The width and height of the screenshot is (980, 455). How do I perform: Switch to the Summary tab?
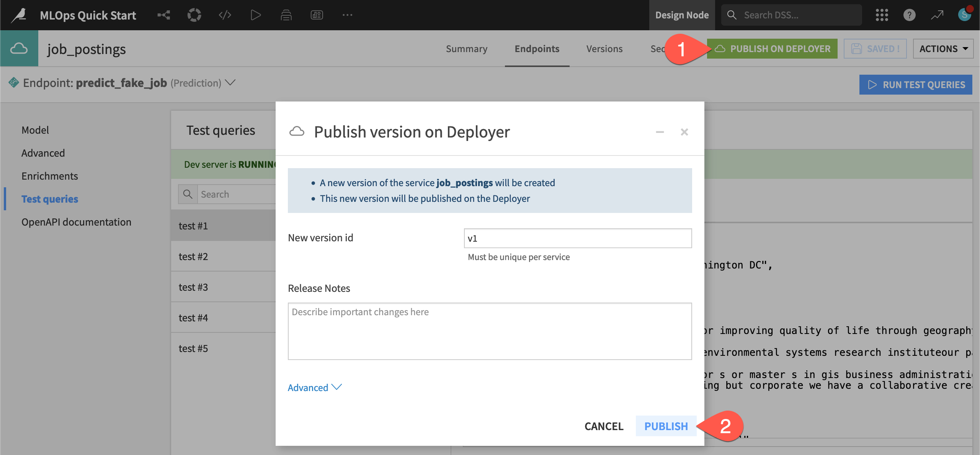(466, 49)
